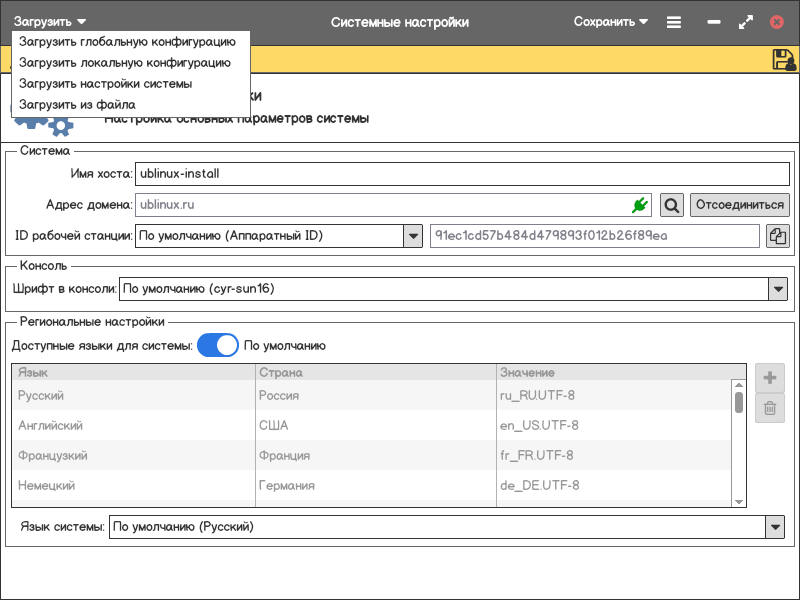Maximize the window using the expand arrows icon
The width and height of the screenshot is (800, 600).
pyautogui.click(x=745, y=22)
